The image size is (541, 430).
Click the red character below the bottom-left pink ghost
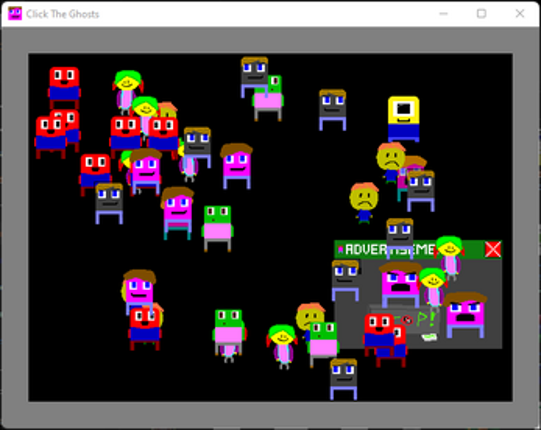pyautogui.click(x=145, y=329)
